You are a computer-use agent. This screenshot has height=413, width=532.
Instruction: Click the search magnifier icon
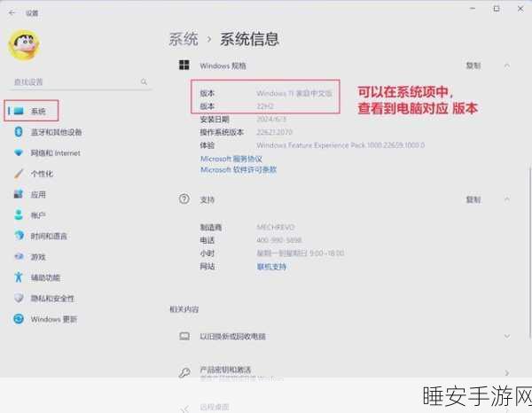pyautogui.click(x=144, y=82)
